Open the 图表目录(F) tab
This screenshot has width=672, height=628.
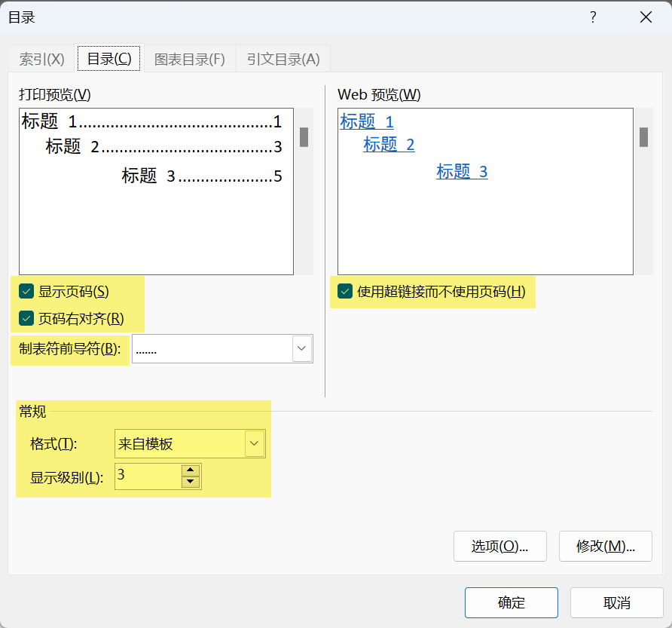(189, 59)
